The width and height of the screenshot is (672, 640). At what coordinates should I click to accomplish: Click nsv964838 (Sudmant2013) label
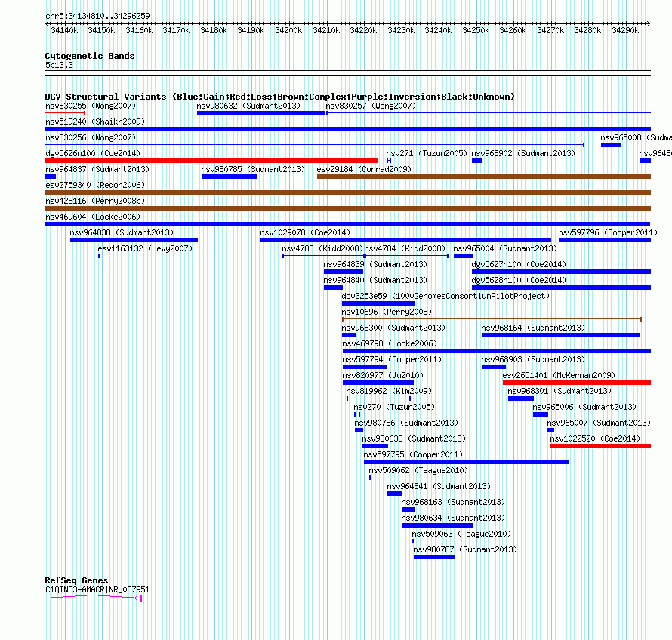(x=122, y=232)
